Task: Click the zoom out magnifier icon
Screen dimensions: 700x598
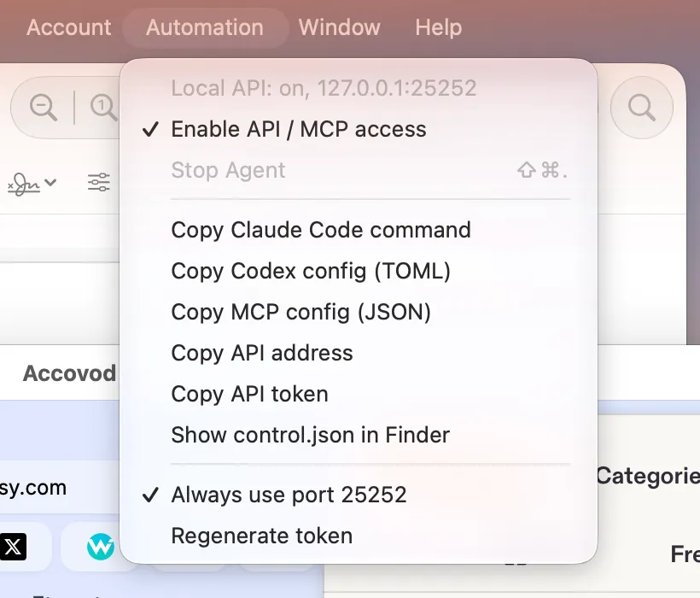Action: [44, 108]
